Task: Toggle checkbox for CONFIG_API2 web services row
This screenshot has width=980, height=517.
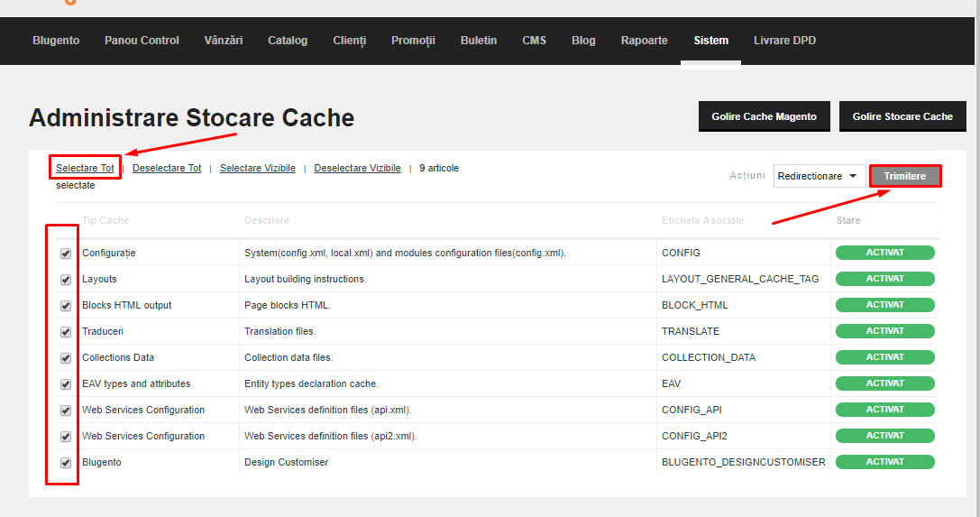Action: point(66,437)
